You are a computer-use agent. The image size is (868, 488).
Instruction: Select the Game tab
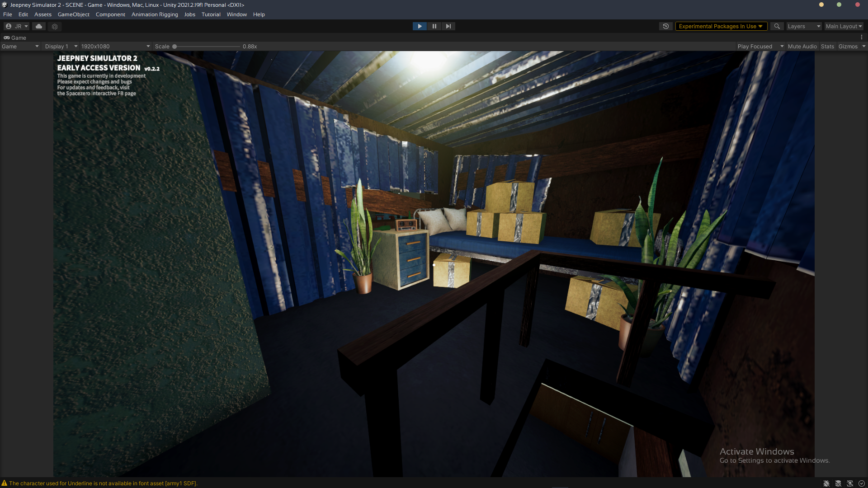[15, 38]
